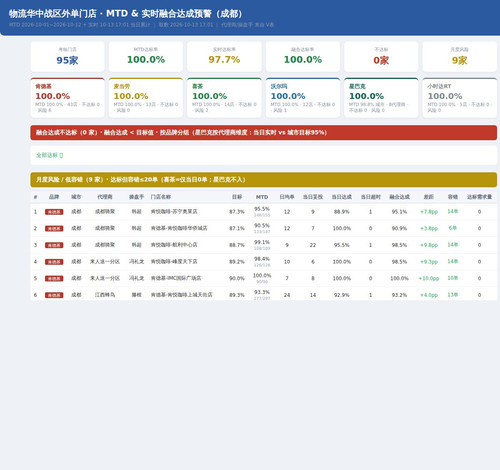The image size is (500, 470).
Task: Click the 达标需求量 column header
Action: tap(479, 197)
